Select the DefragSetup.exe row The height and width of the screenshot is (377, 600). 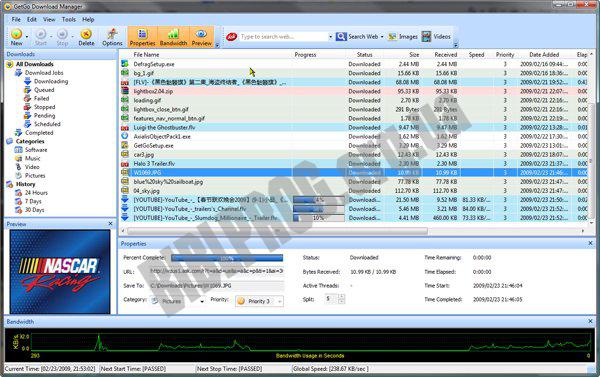354,64
